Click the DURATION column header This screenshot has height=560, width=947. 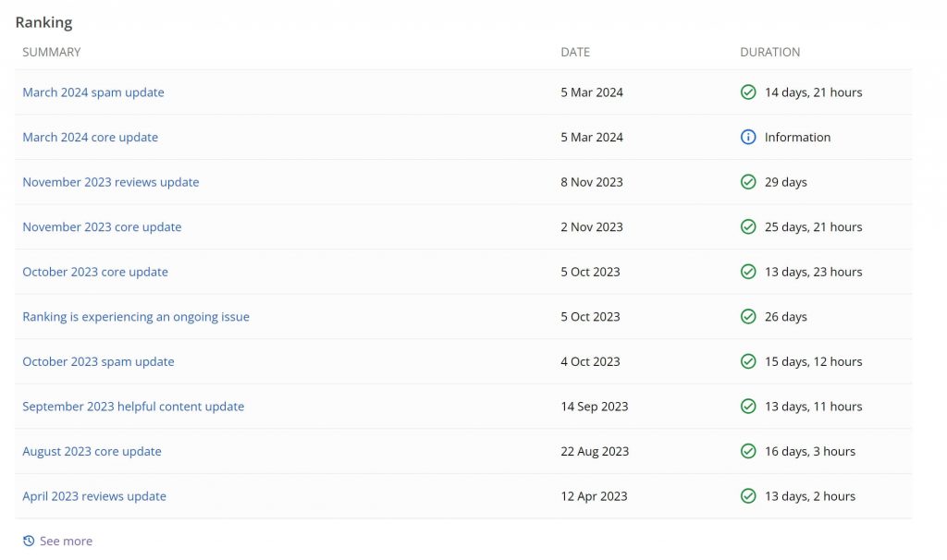click(770, 52)
